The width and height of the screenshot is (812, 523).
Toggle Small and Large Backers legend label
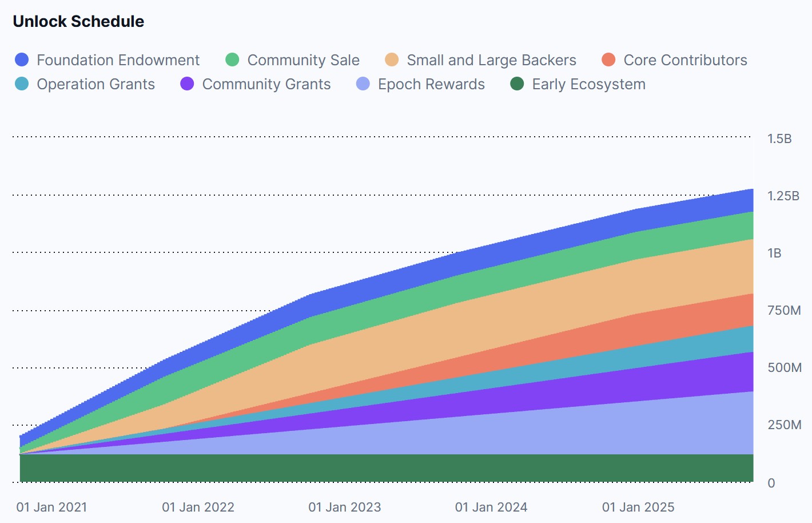tap(491, 60)
